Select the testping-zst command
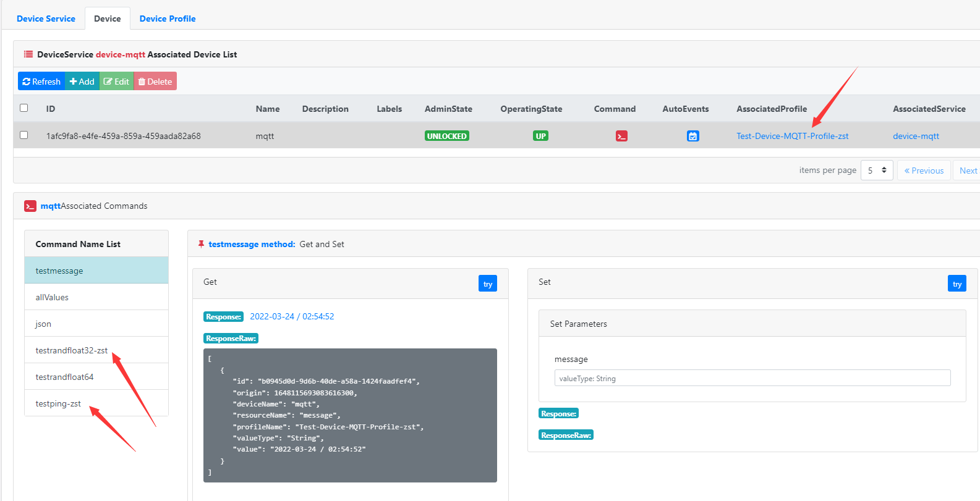Screen dimensions: 980x501 coord(96,403)
